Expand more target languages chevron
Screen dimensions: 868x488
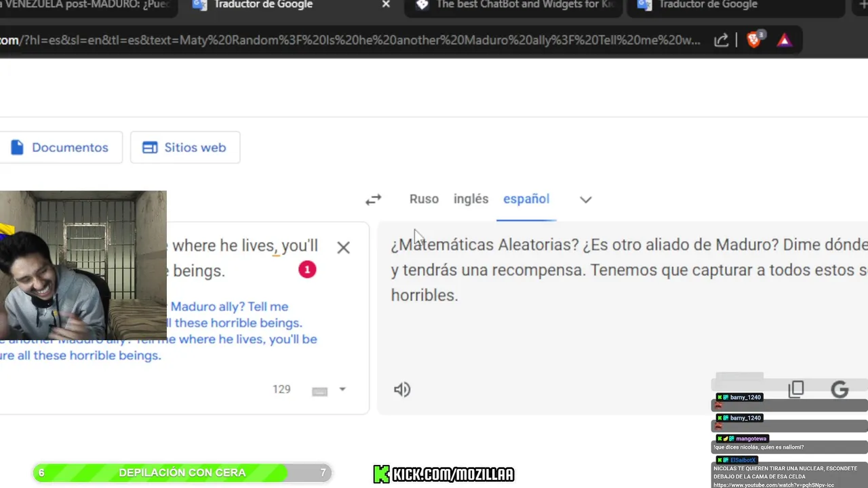click(586, 199)
